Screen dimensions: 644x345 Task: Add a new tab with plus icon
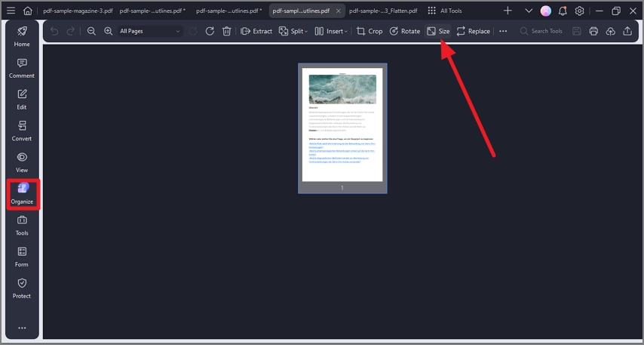coord(508,11)
